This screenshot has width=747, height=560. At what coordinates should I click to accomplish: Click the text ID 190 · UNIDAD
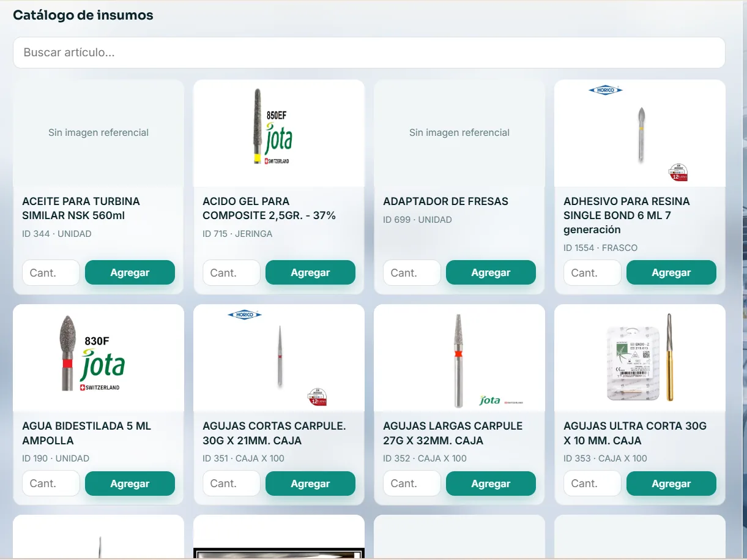pyautogui.click(x=56, y=458)
